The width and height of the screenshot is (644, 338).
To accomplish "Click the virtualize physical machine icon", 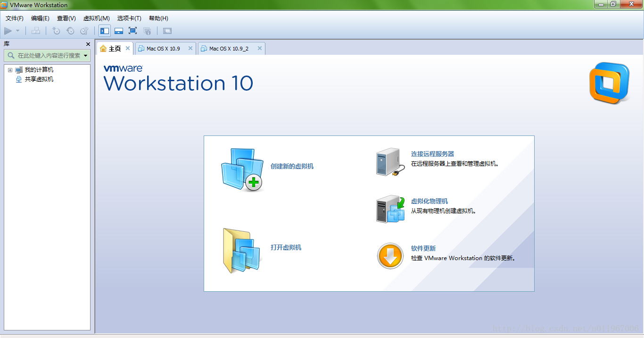I will point(390,209).
